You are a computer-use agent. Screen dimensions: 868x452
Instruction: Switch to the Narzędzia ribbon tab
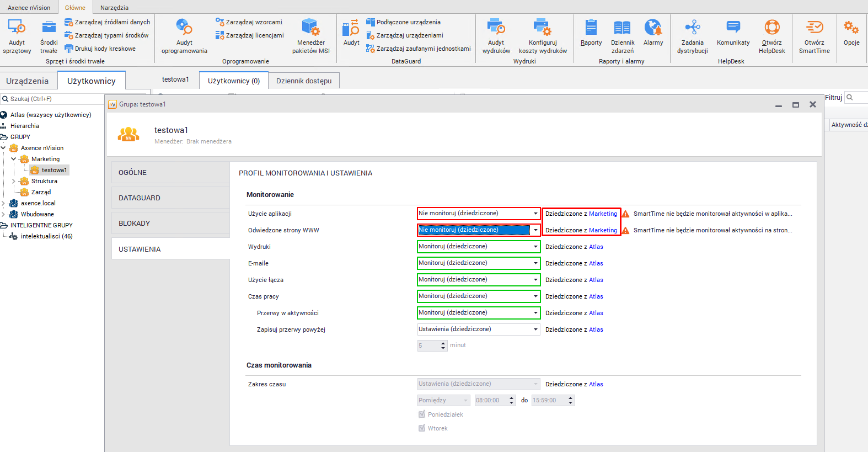point(114,8)
